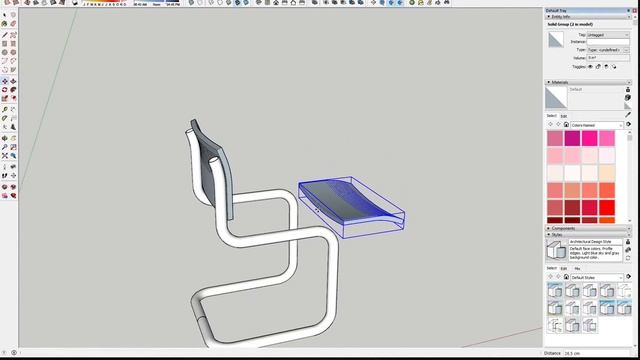Select the Arc tool

(x=4, y=61)
